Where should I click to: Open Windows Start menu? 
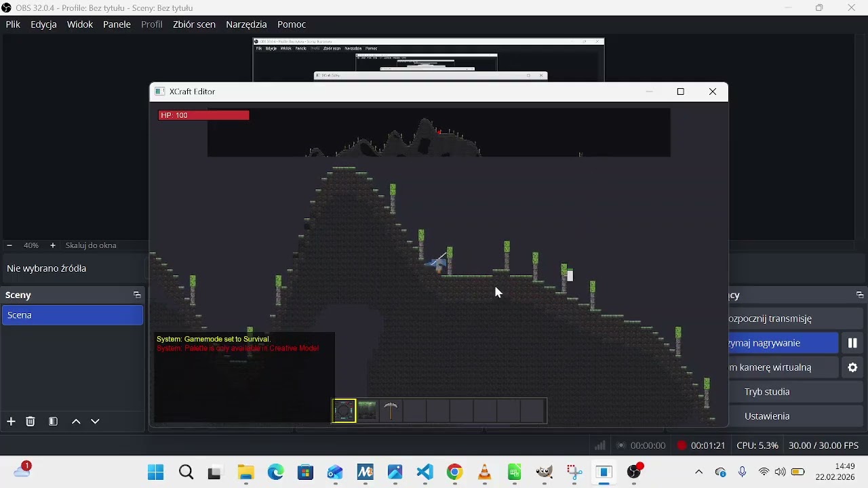click(x=156, y=472)
